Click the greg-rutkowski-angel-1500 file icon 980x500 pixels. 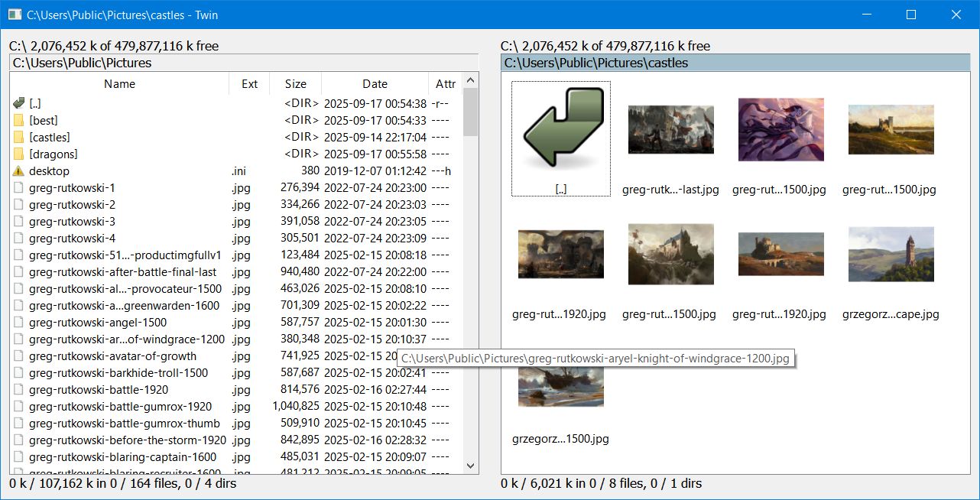[19, 322]
